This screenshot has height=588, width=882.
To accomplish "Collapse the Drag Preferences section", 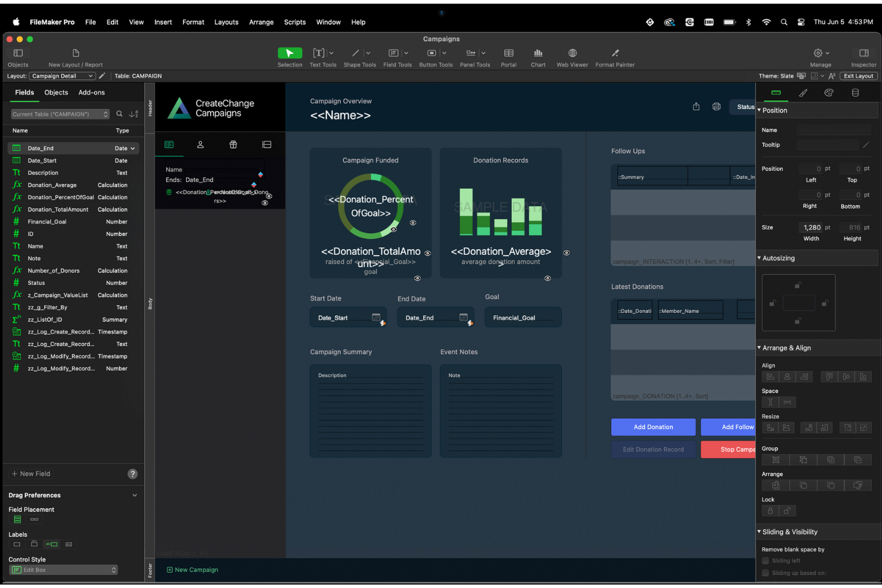I will [x=134, y=494].
